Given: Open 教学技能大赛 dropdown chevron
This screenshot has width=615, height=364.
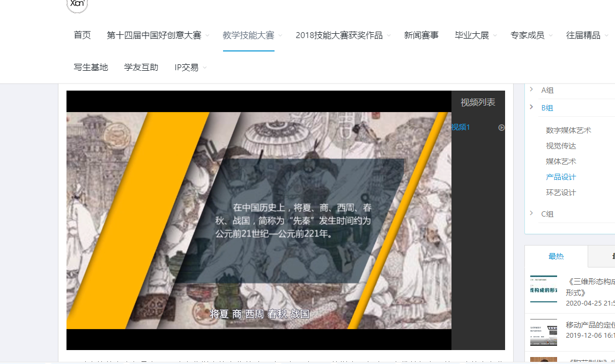Looking at the screenshot, I should (280, 36).
